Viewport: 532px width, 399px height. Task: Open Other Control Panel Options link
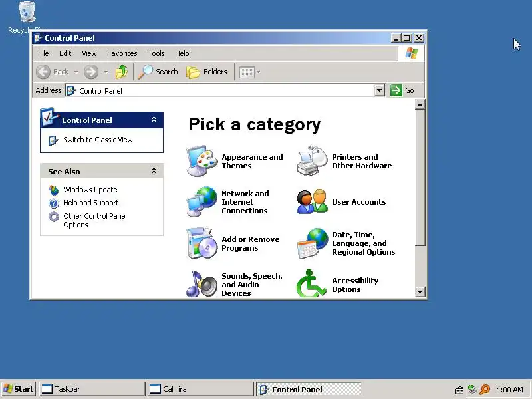(x=95, y=221)
